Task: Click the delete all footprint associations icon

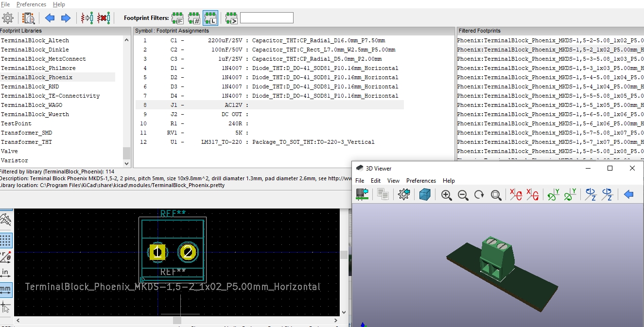Action: pyautogui.click(x=103, y=18)
